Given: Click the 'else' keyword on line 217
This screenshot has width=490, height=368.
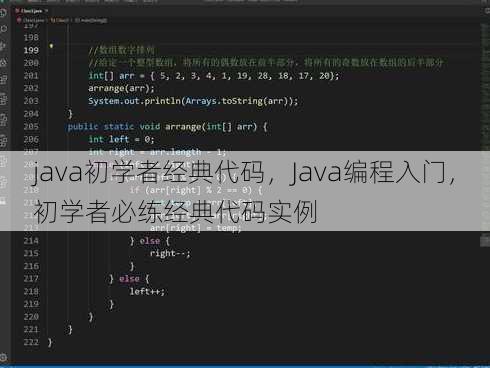Looking at the screenshot, I should tap(129, 279).
